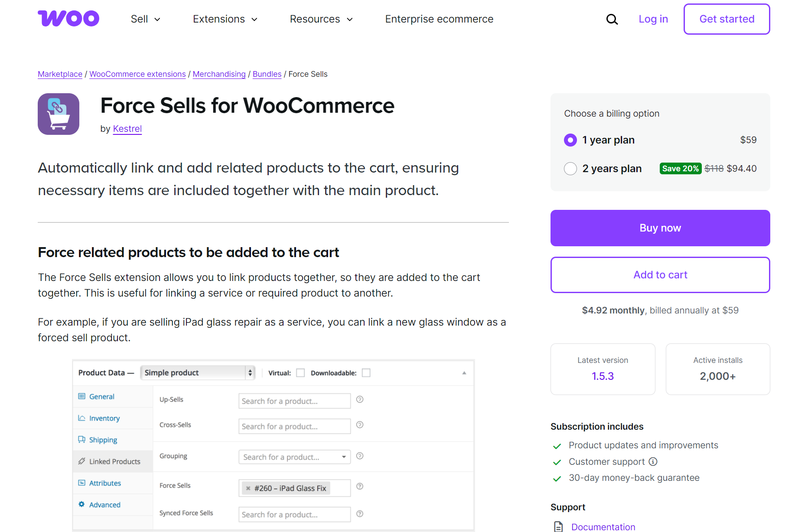Click '30-day money-back guarantee' text
This screenshot has height=532, width=808.
tap(634, 478)
